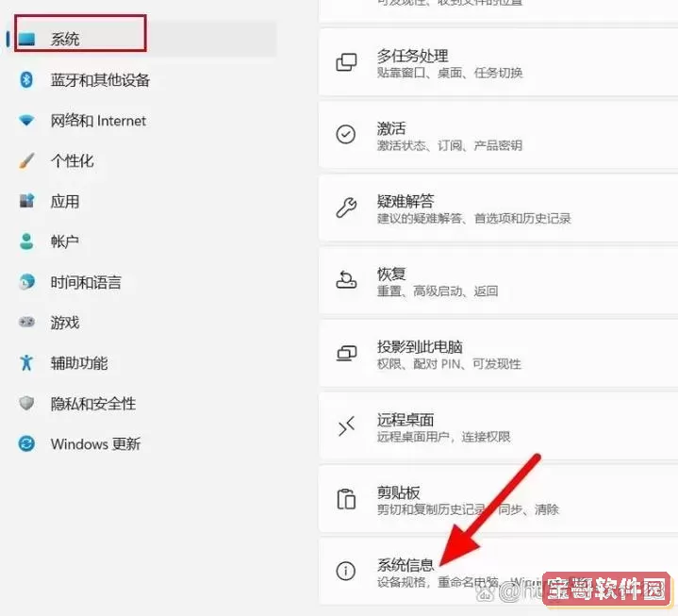
Task: Open 系统信息 title
Action: tap(405, 565)
